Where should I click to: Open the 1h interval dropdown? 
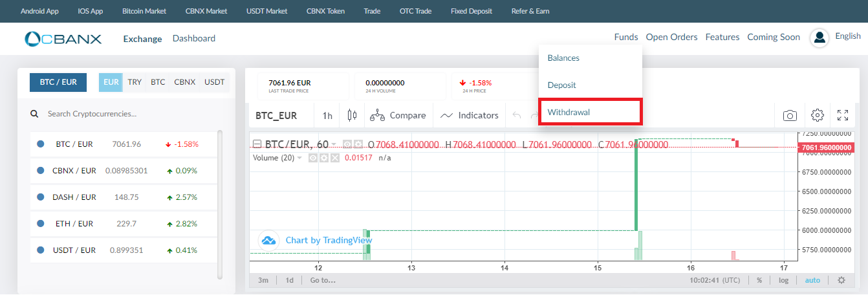[328, 115]
